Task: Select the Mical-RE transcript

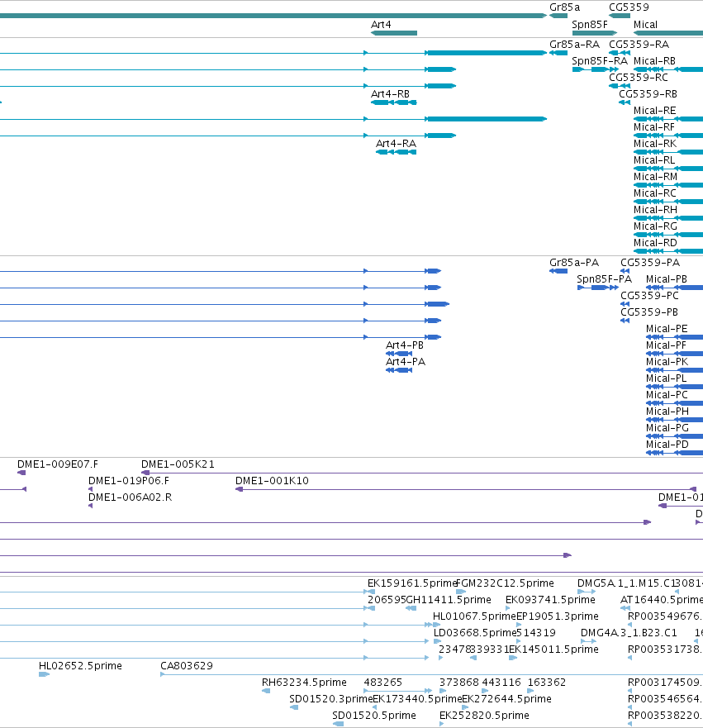Action: (x=668, y=119)
